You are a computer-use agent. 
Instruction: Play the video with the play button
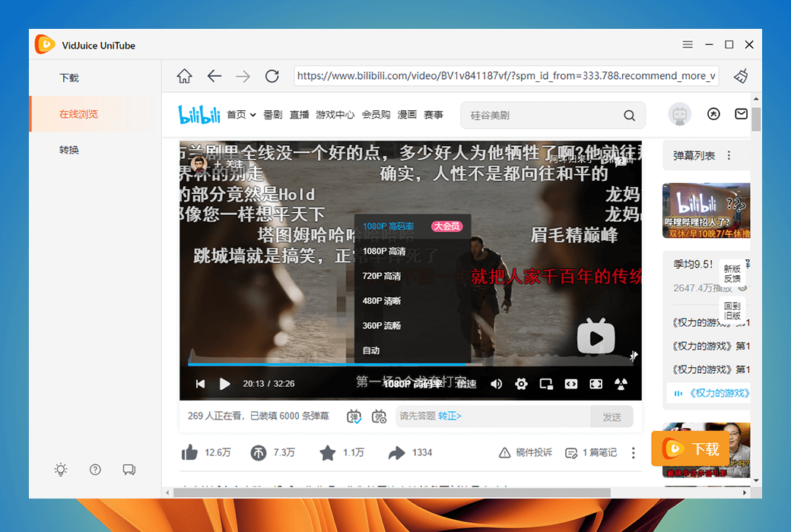(x=224, y=384)
